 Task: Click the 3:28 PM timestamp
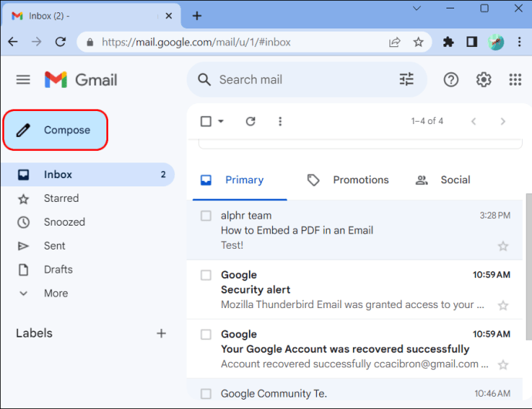(x=495, y=216)
